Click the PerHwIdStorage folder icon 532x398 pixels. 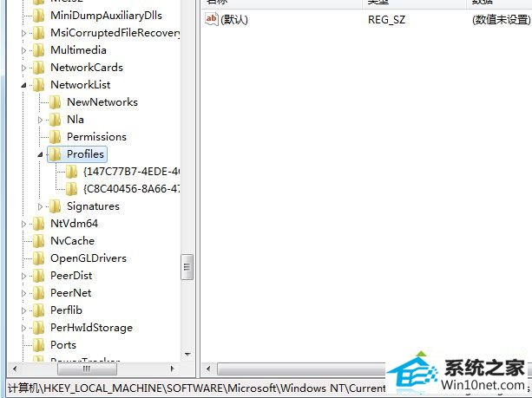[x=38, y=328]
